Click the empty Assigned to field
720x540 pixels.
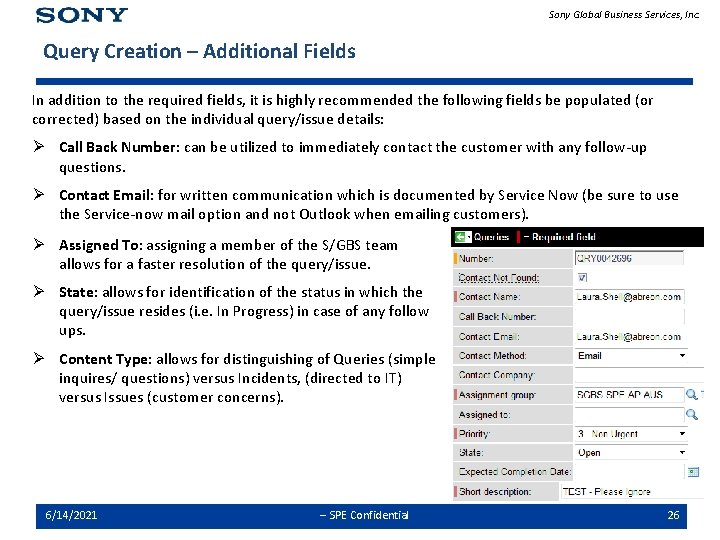[x=629, y=415]
